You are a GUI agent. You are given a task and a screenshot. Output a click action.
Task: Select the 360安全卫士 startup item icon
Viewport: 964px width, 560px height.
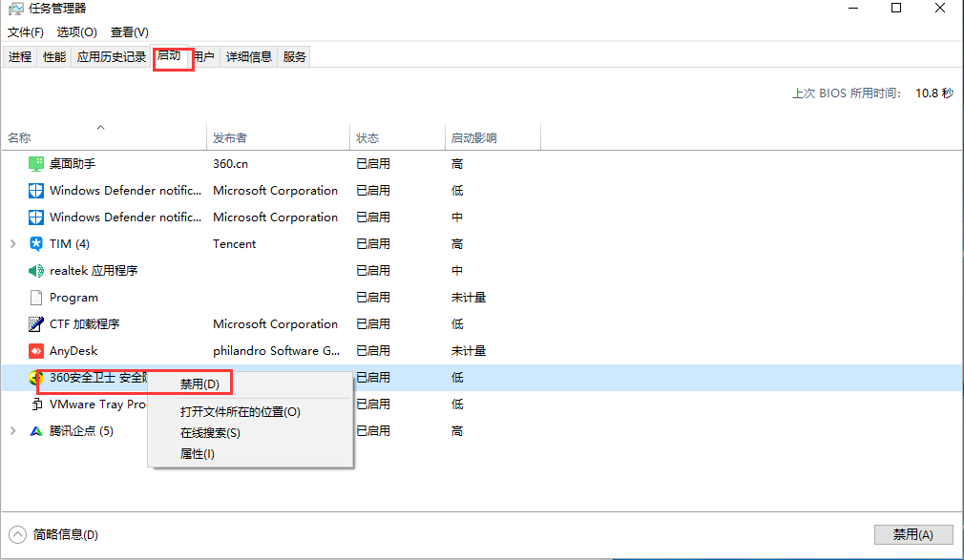[36, 377]
